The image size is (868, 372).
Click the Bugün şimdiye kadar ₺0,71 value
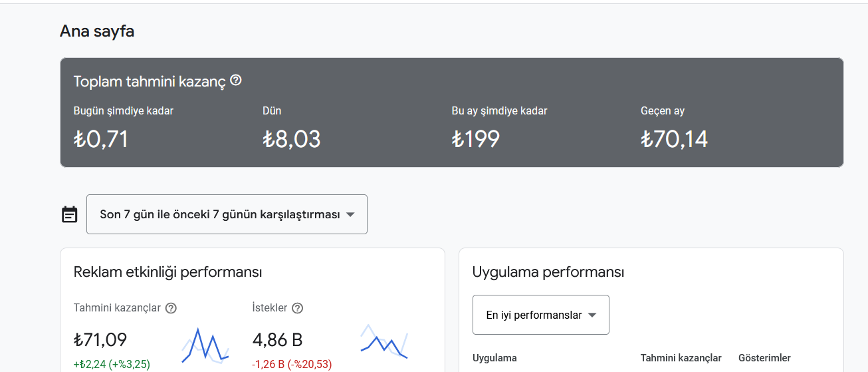[x=101, y=139]
